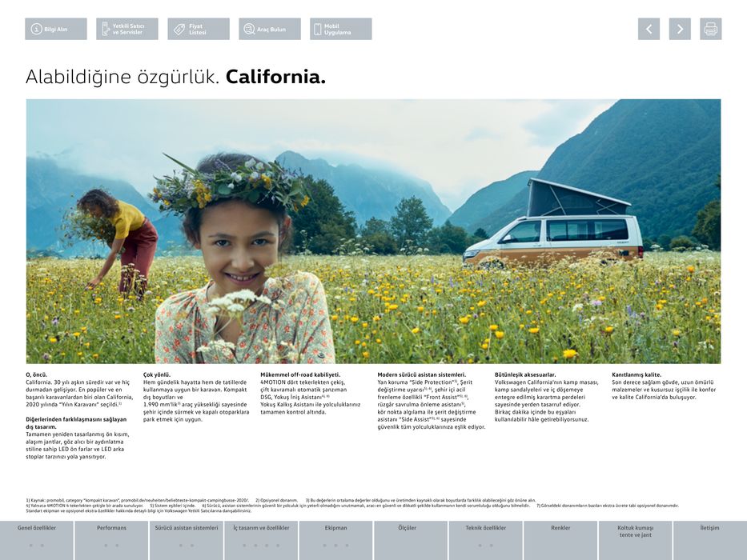Image resolution: width=747 pixels, height=560 pixels.
Task: Open Yetkili Satıcı ve Servisler text
Action: (128, 29)
